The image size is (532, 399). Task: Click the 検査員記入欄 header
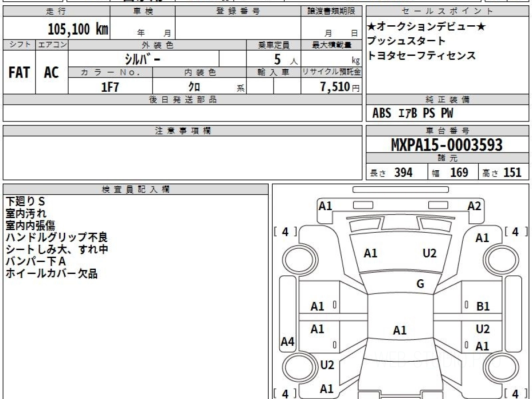click(136, 189)
